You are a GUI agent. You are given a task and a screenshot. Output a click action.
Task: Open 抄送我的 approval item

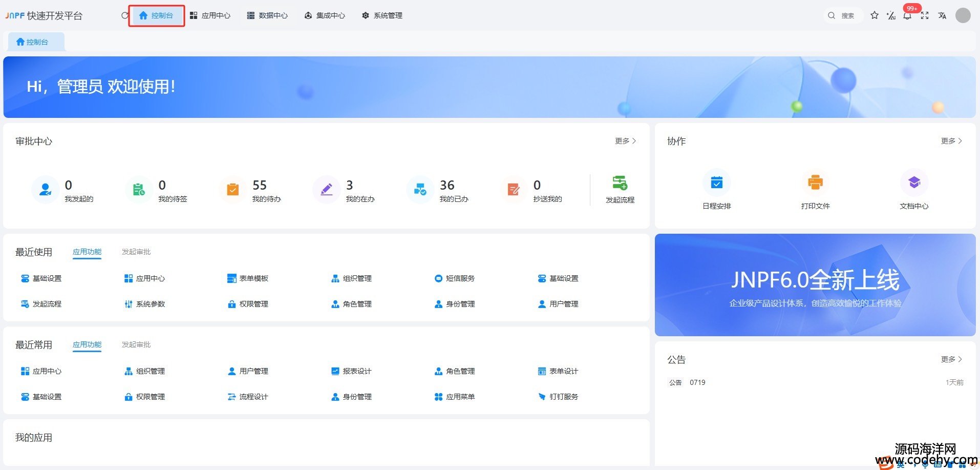pyautogui.click(x=531, y=190)
